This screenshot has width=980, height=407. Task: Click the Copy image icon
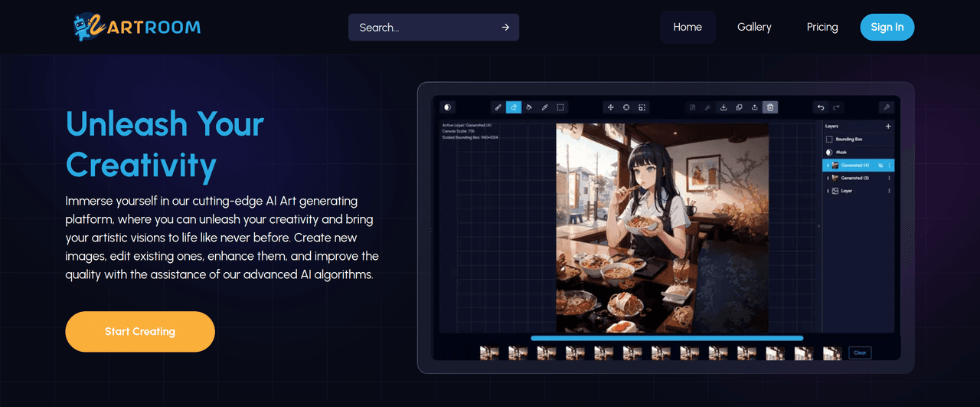739,107
